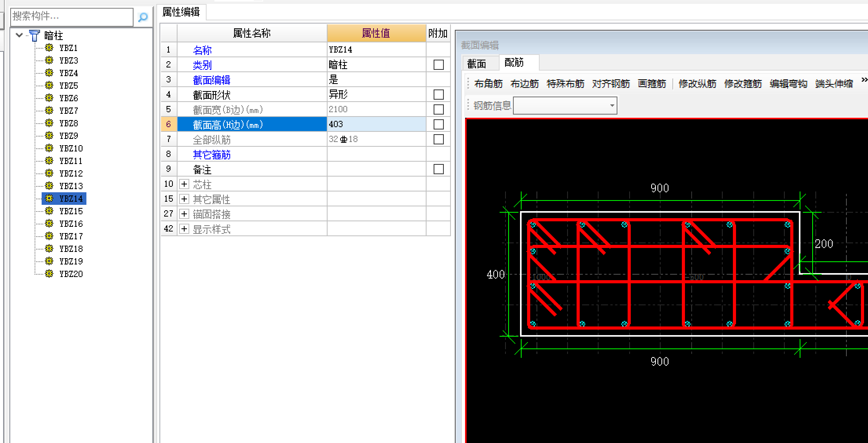The height and width of the screenshot is (443, 868).
Task: Click the gear icon beside YBZ4
Action: pyautogui.click(x=49, y=73)
